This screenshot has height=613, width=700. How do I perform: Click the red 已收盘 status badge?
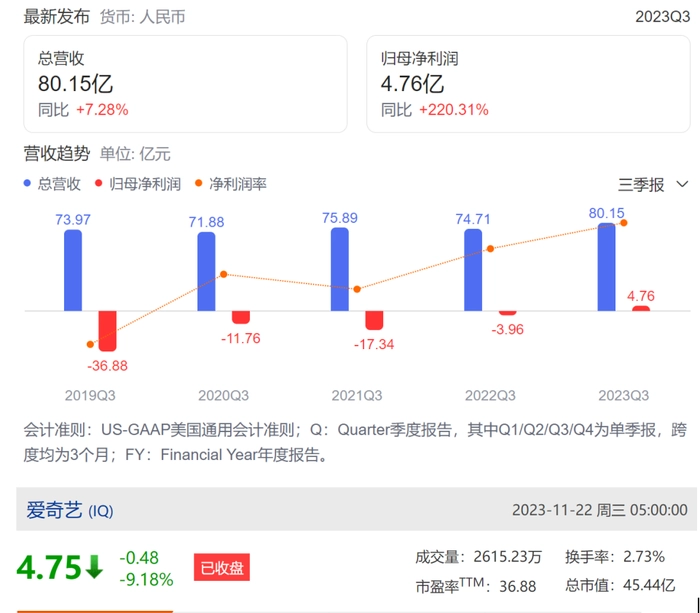point(221,568)
